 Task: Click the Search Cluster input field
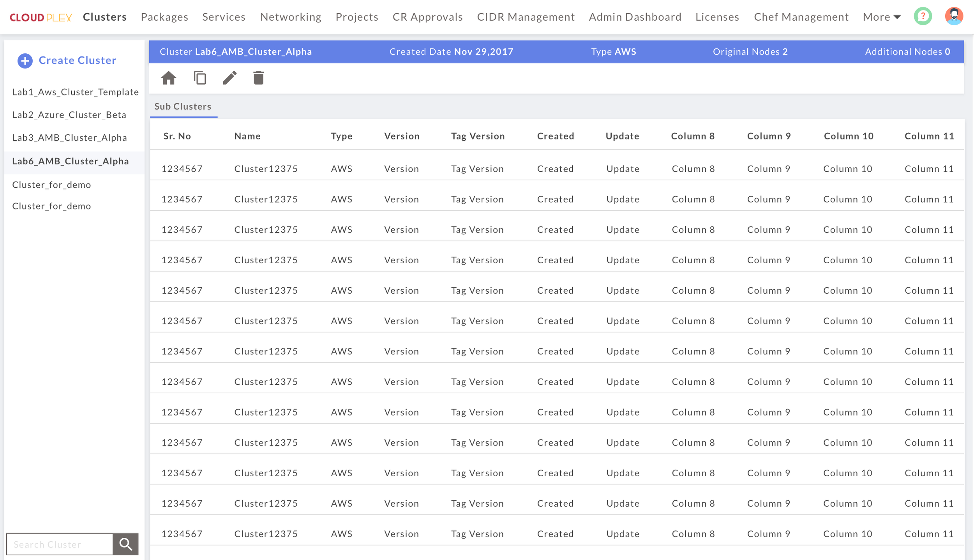[60, 544]
